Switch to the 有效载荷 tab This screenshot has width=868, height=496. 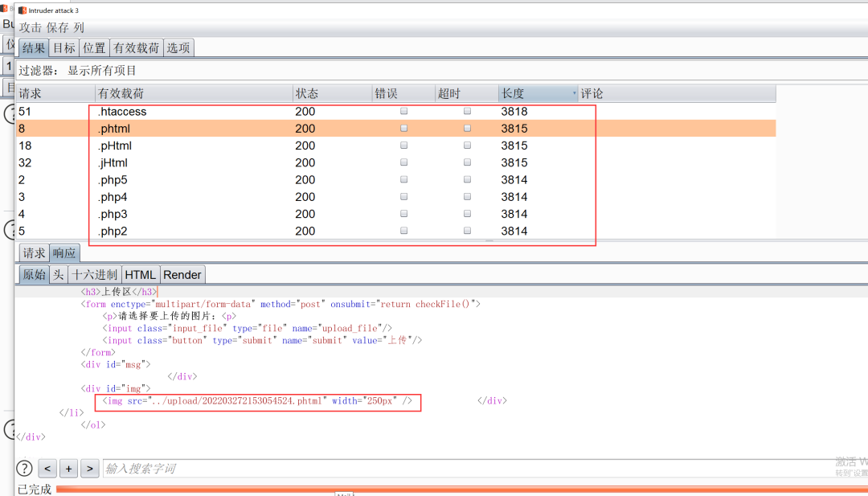[136, 48]
